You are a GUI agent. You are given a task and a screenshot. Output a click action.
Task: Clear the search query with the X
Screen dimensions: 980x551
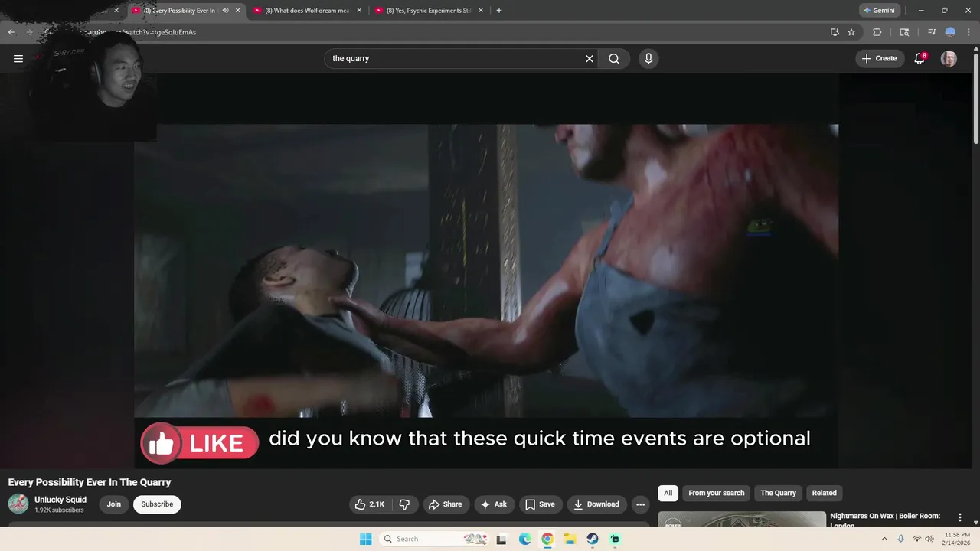[x=590, y=58]
